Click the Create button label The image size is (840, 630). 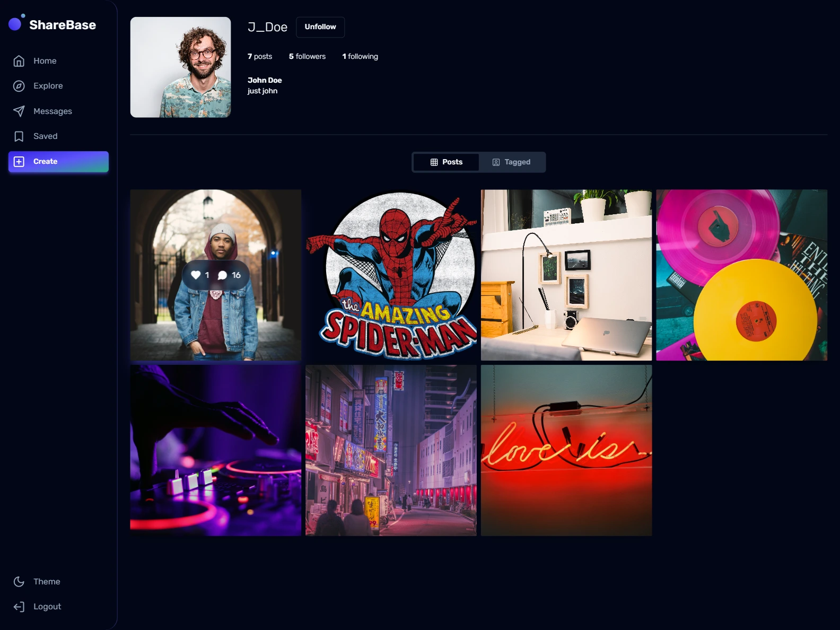pos(46,162)
